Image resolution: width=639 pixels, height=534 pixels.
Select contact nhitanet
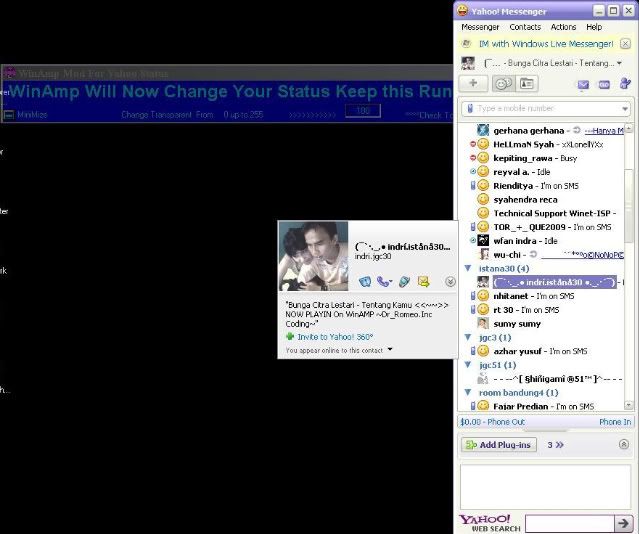tap(510, 296)
